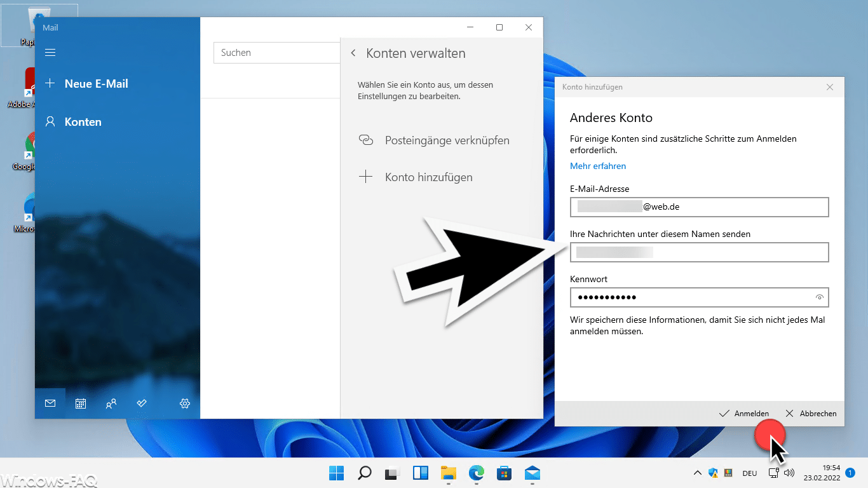Screen dimensions: 868x488
Task: Open the volume speaker tray icon
Action: pyautogui.click(x=789, y=473)
